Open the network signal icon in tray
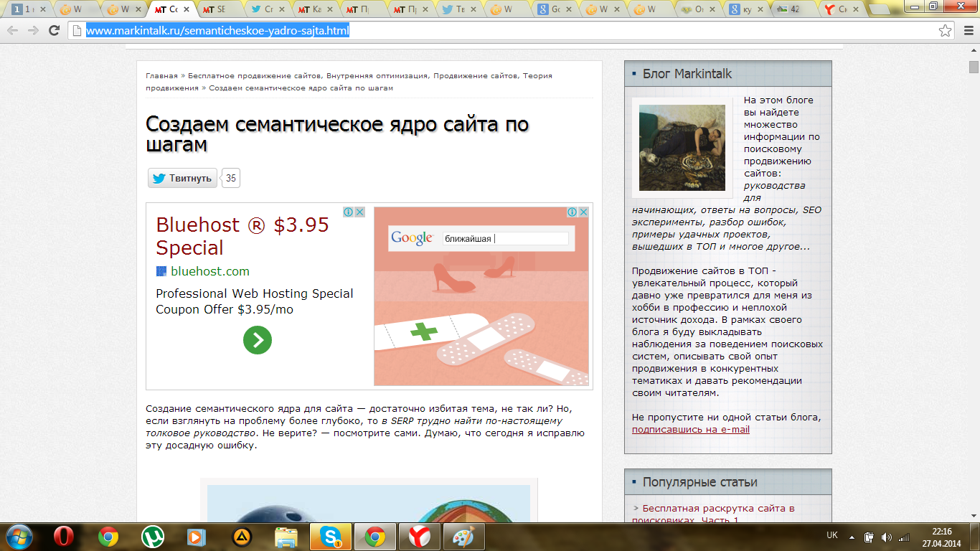The image size is (980, 551). [904, 537]
